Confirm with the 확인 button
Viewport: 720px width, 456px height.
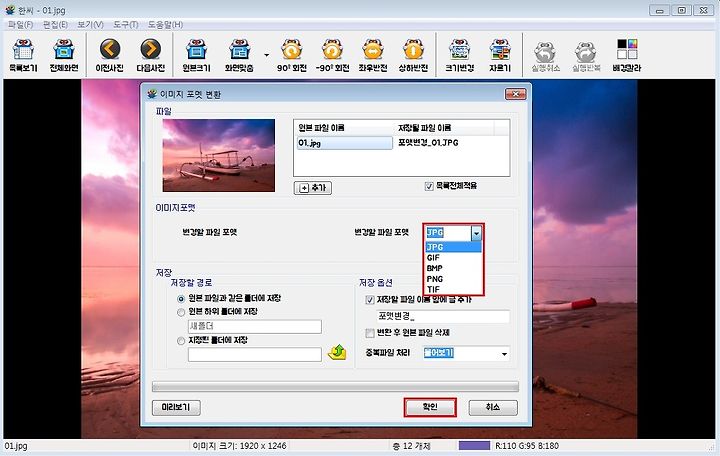pos(430,407)
